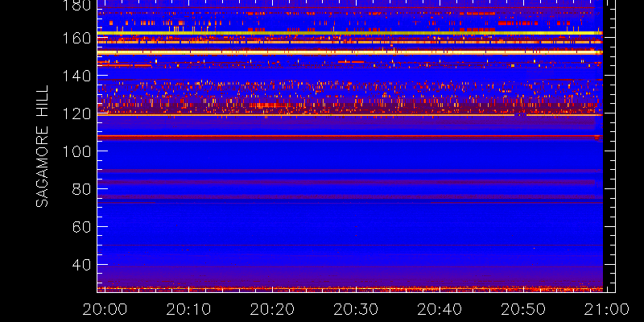Image resolution: width=644 pixels, height=322 pixels.
Task: Click the 60 frequency axis label
Action: click(80, 227)
